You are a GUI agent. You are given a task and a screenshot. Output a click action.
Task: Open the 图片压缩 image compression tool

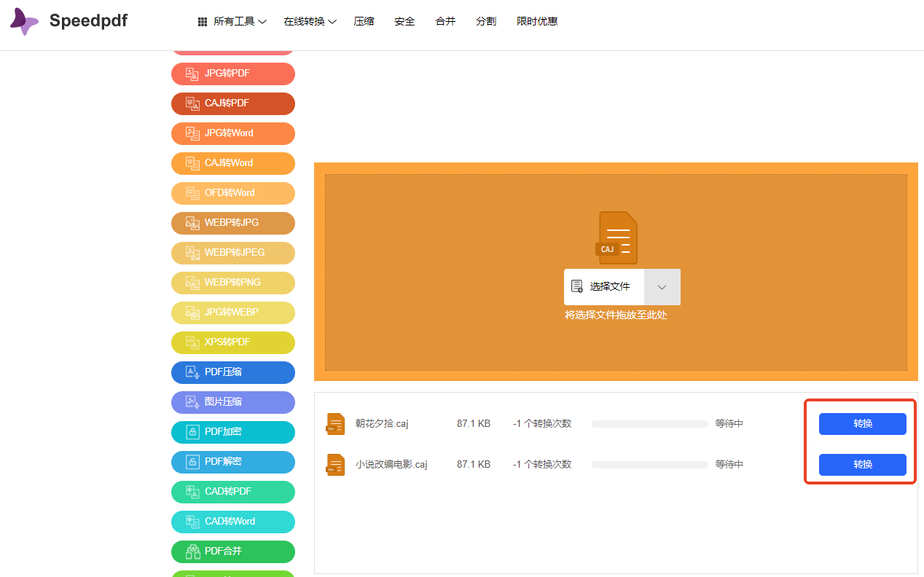point(232,402)
